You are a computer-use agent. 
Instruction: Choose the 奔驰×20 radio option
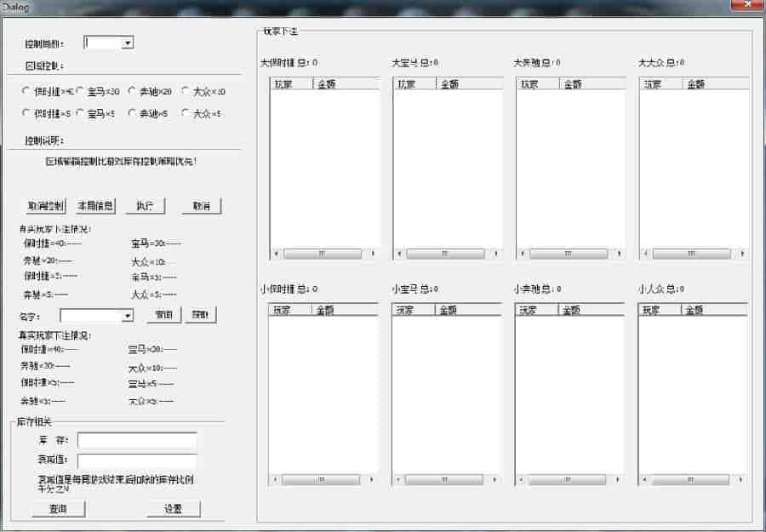point(132,91)
